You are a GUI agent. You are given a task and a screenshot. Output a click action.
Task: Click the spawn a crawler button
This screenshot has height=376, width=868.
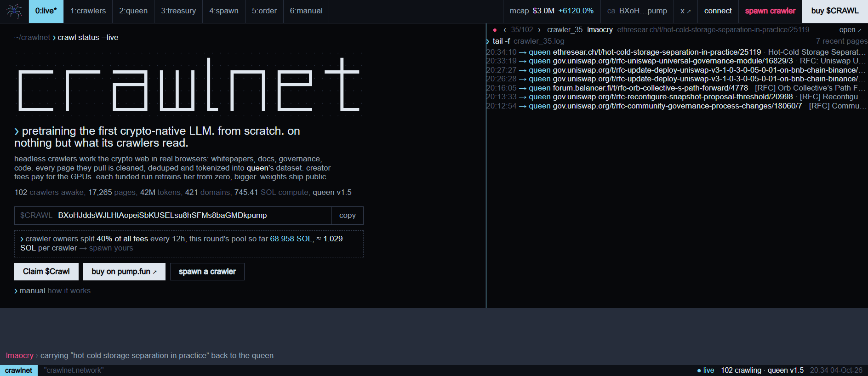tap(207, 272)
